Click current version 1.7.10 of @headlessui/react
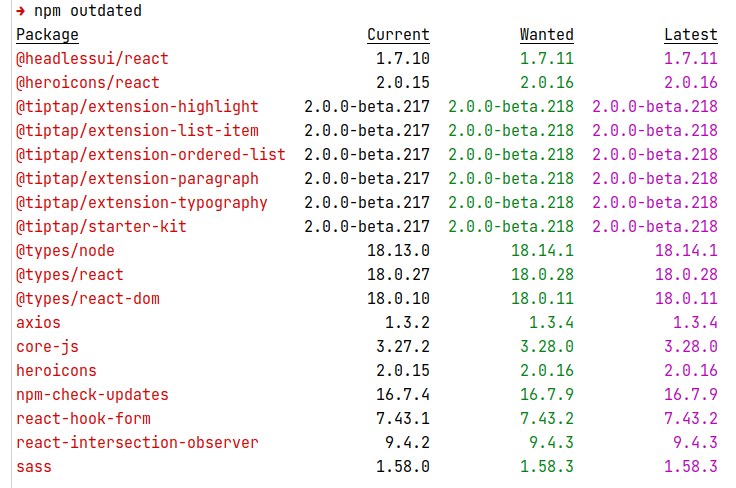The width and height of the screenshot is (736, 488). point(403,59)
